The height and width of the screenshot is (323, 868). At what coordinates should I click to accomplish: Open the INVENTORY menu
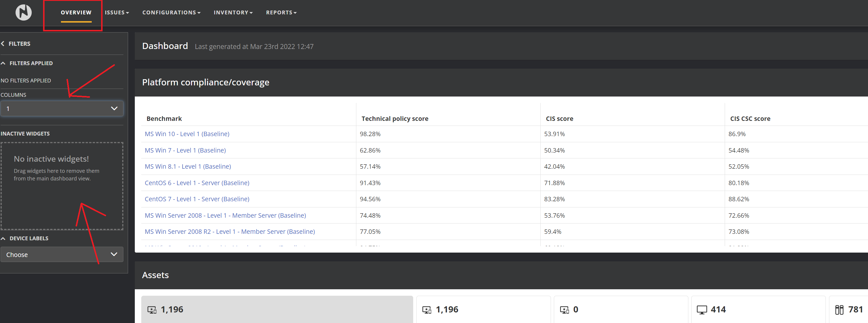pyautogui.click(x=233, y=13)
